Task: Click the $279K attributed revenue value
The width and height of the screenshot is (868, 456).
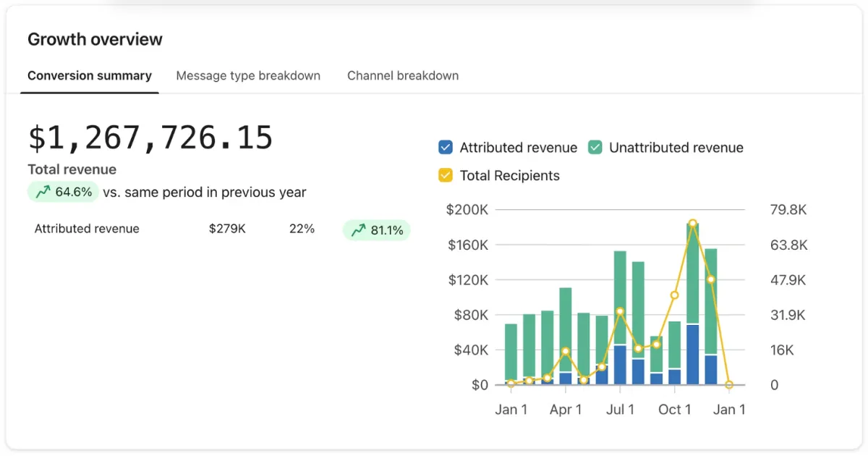Action: tap(227, 229)
